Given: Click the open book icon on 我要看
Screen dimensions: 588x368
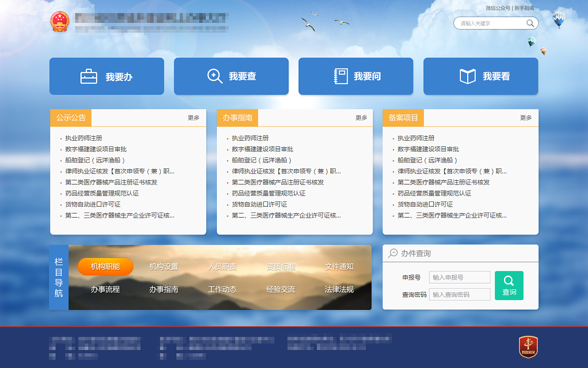Looking at the screenshot, I should pyautogui.click(x=468, y=76).
